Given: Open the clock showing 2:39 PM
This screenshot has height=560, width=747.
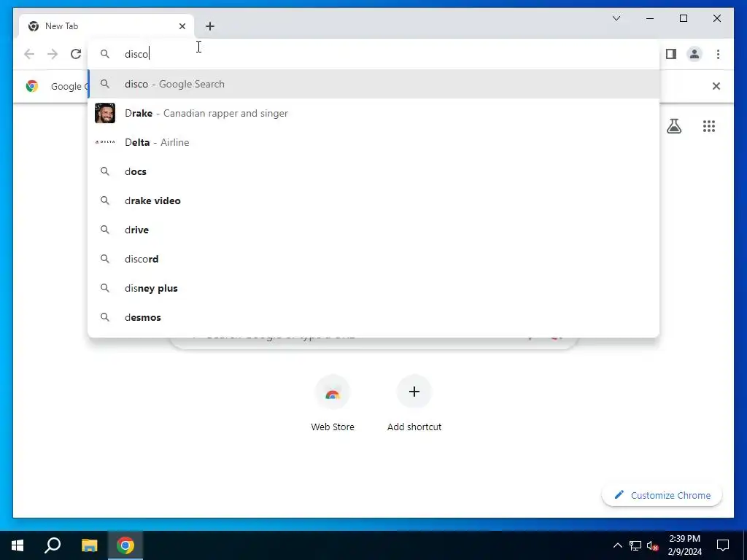Looking at the screenshot, I should tap(684, 545).
